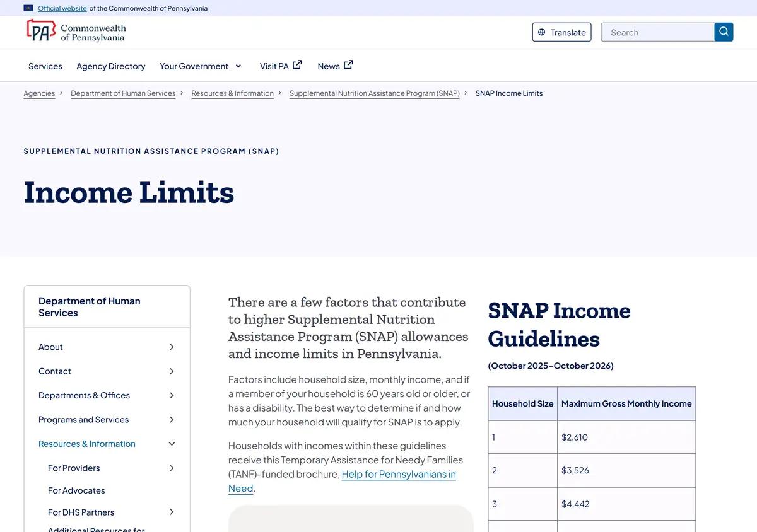This screenshot has height=532, width=757.
Task: Open For DHS Partners in sidebar
Action: point(81,512)
